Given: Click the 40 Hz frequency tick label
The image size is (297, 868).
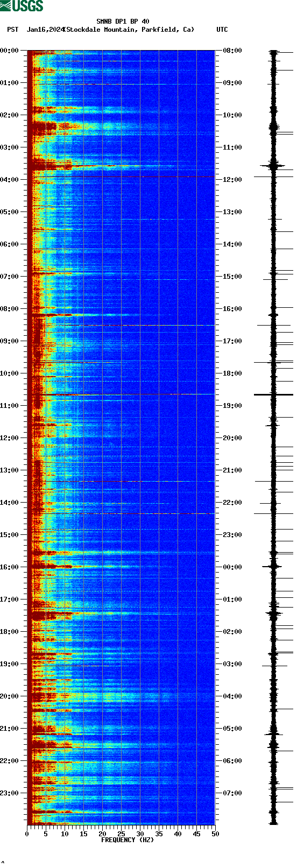Looking at the screenshot, I should coord(178,834).
